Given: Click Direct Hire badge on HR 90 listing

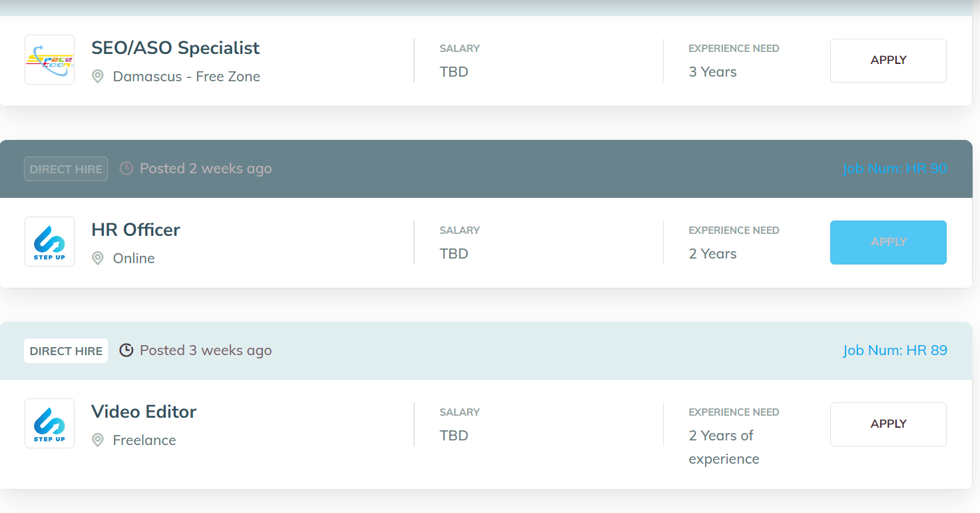Looking at the screenshot, I should tap(66, 169).
